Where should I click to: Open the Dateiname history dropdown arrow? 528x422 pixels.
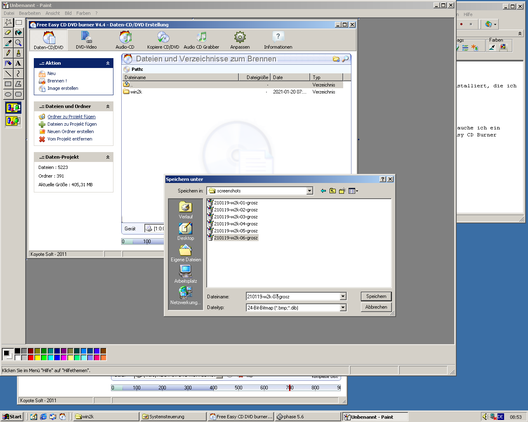point(343,296)
